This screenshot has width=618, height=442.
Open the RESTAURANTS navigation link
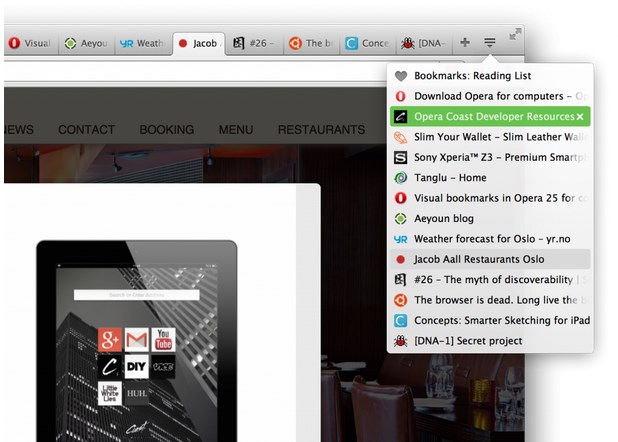[x=321, y=129]
